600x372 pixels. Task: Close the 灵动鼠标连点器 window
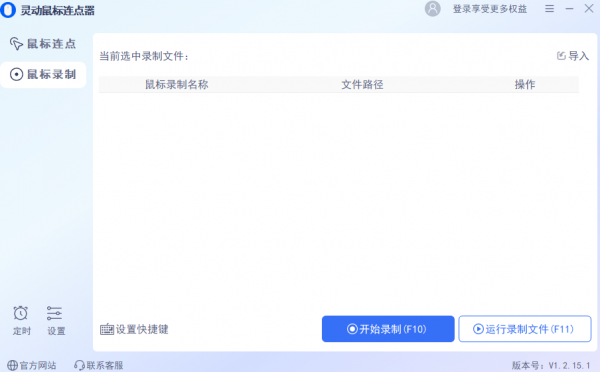click(x=589, y=8)
